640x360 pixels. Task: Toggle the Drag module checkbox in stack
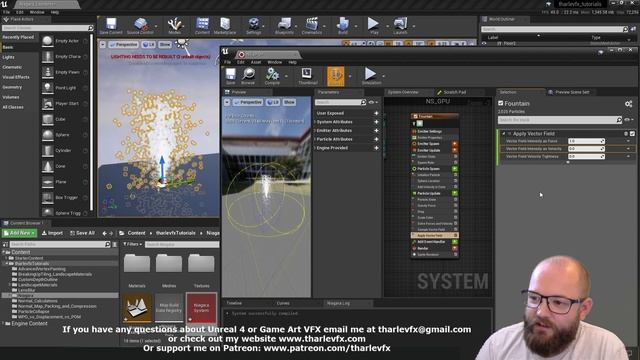(456, 211)
